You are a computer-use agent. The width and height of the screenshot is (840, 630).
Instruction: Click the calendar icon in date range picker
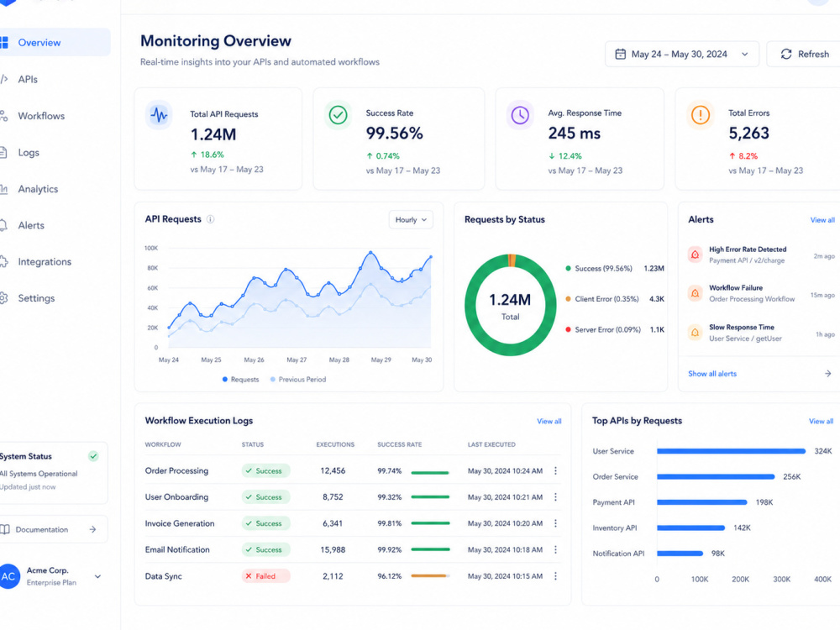(621, 54)
